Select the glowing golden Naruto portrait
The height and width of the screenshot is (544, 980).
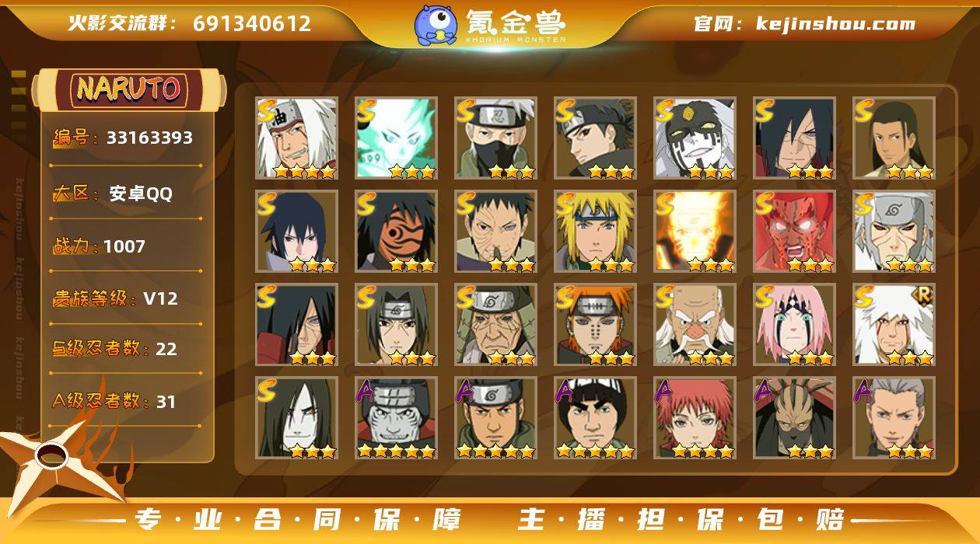click(x=695, y=231)
